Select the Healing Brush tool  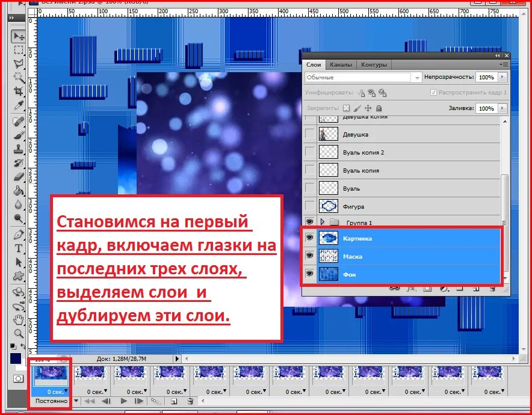tap(18, 121)
